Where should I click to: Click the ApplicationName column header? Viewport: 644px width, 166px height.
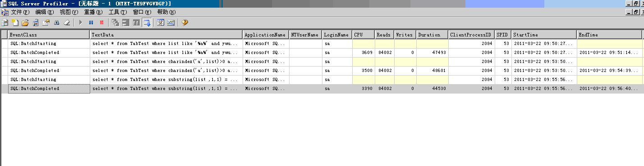(266, 35)
